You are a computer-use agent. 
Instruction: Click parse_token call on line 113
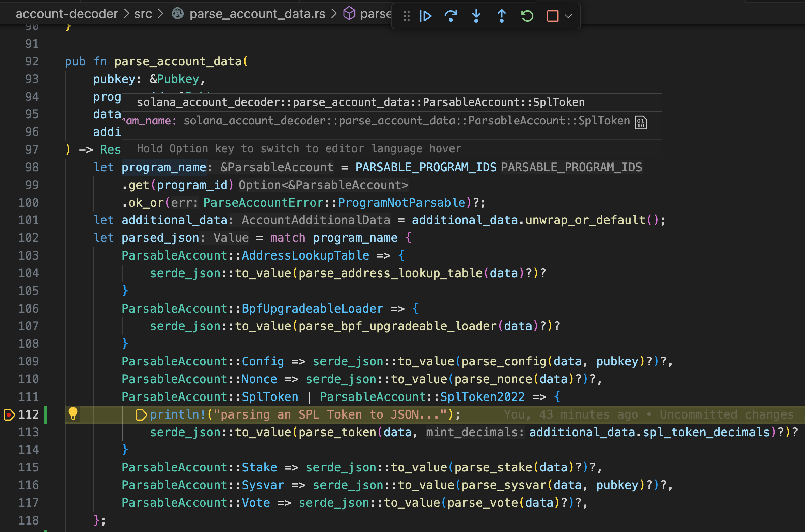pyautogui.click(x=337, y=432)
